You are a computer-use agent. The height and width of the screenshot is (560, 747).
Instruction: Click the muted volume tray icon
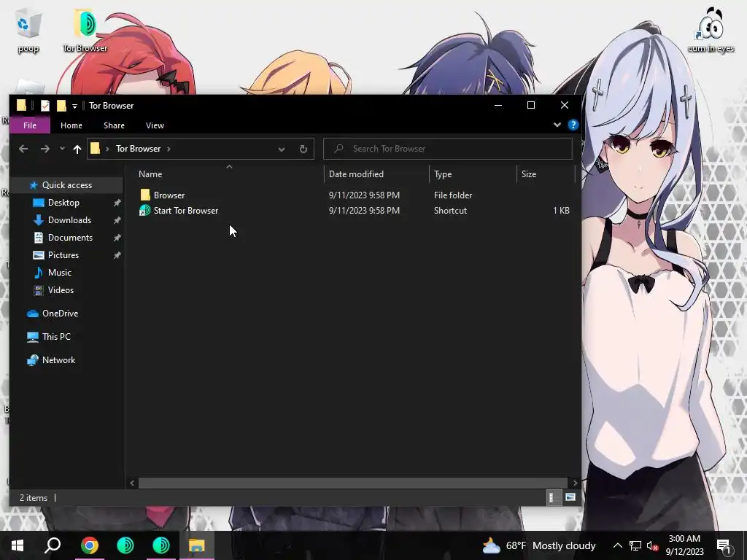coord(652,545)
